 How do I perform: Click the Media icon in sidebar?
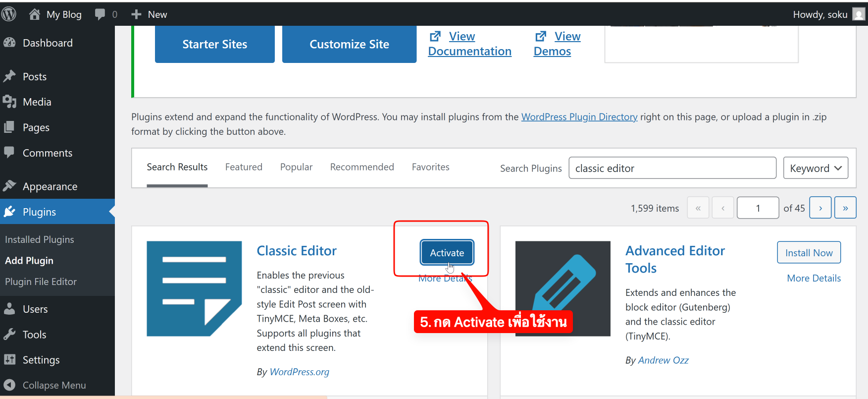(x=9, y=102)
